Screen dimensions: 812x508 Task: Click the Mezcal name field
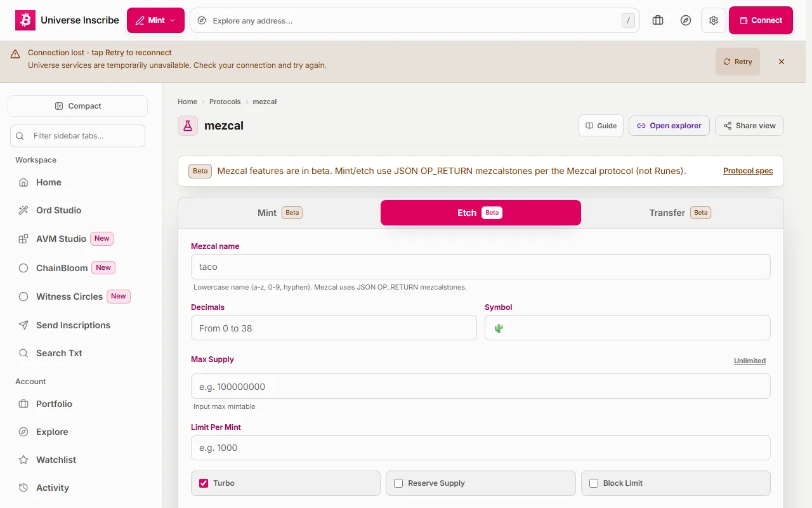click(x=481, y=267)
